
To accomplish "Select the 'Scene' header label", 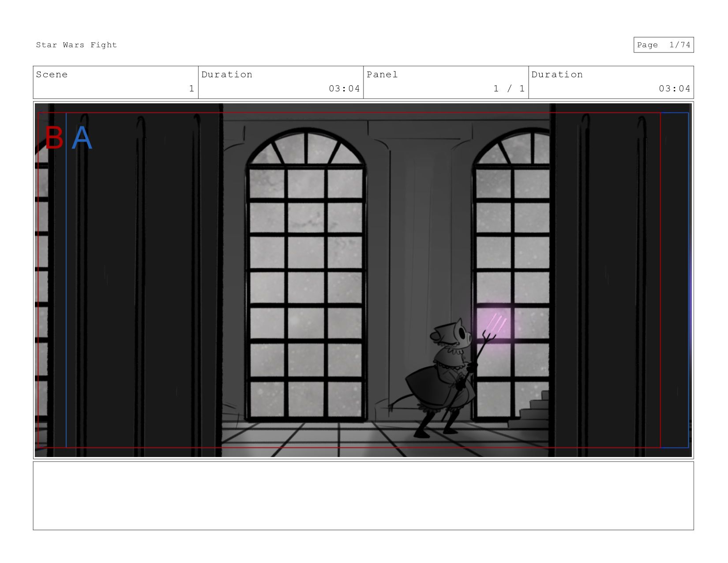I will pyautogui.click(x=52, y=75).
